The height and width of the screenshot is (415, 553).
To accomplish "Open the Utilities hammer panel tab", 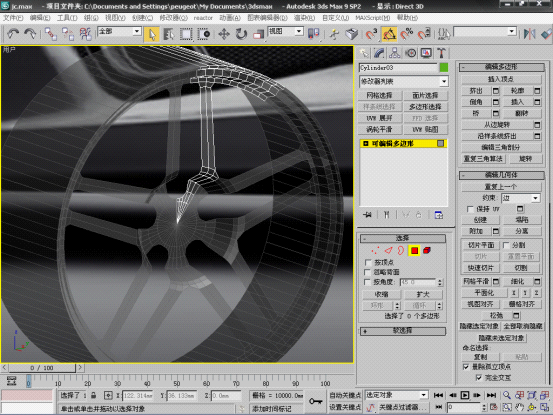I will click(441, 53).
